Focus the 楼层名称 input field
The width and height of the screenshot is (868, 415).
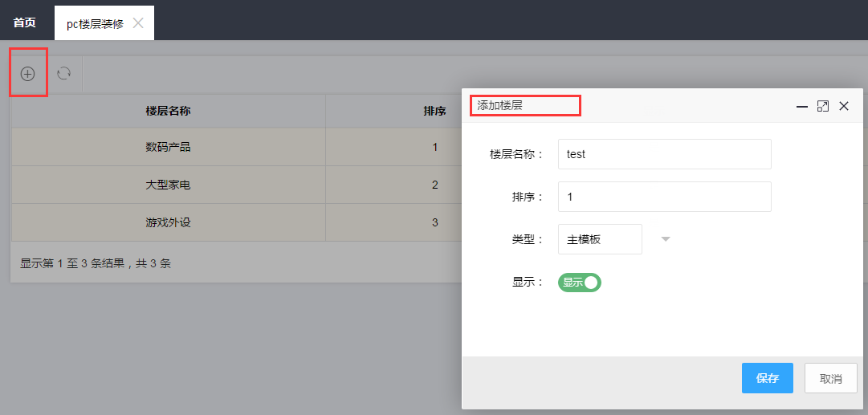[x=664, y=154]
